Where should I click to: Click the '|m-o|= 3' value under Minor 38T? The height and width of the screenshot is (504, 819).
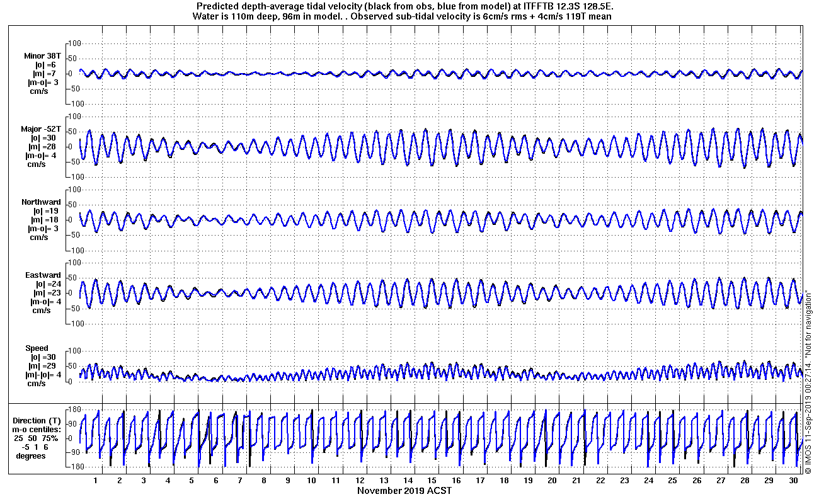43,82
